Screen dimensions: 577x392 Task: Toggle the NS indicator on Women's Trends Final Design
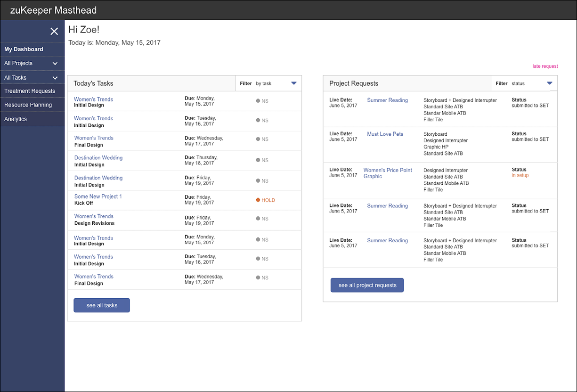(x=259, y=139)
